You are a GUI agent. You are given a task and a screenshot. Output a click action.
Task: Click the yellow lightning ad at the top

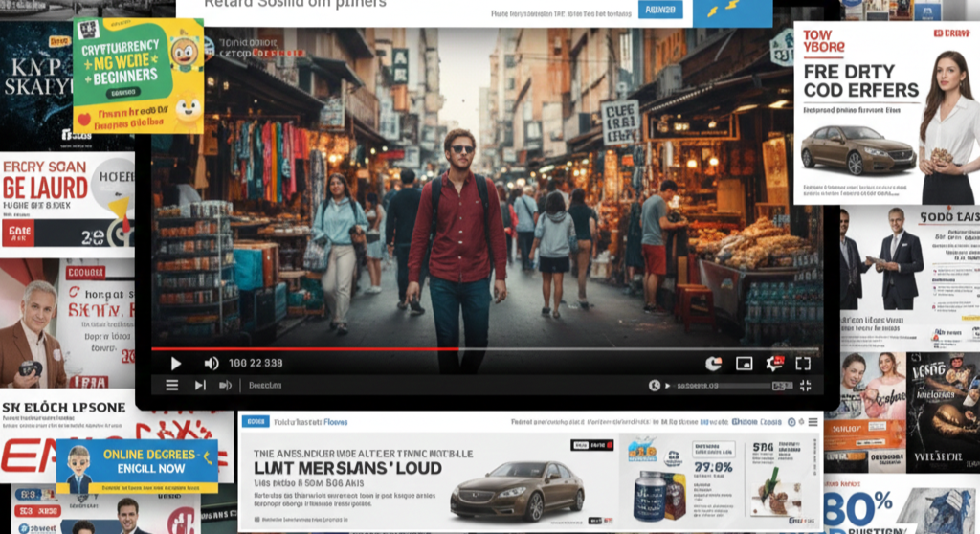tap(732, 11)
